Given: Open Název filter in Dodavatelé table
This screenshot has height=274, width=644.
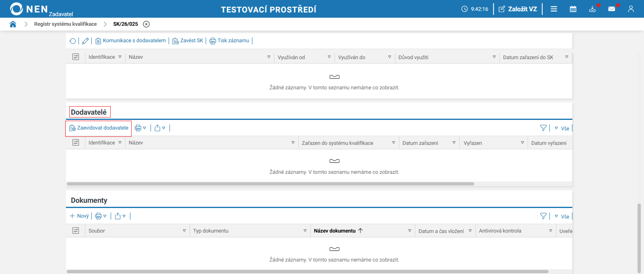Looking at the screenshot, I should pyautogui.click(x=293, y=142).
